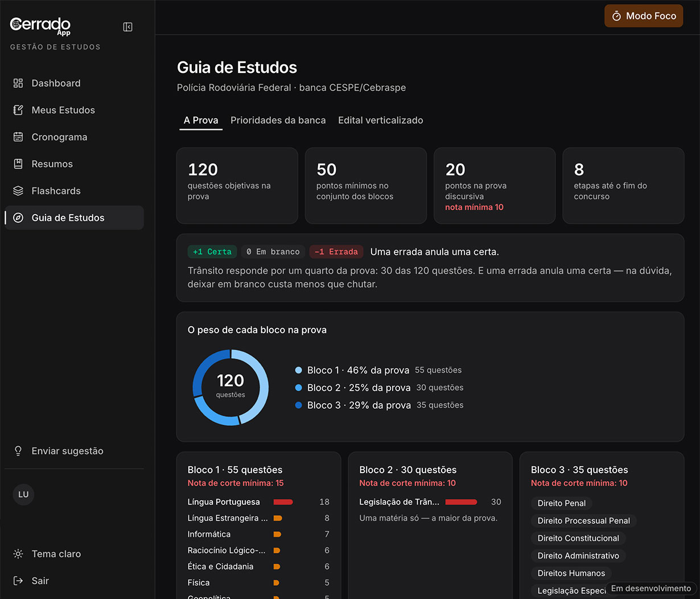Click the Ética e Cidadania row
The width and height of the screenshot is (700, 599).
(x=258, y=567)
